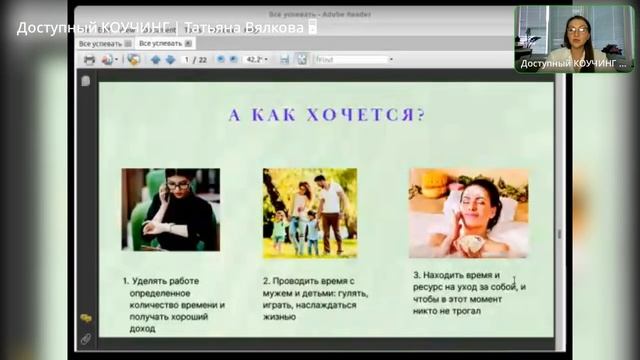The height and width of the screenshot is (360, 640).
Task: Open the dropdown arrow beside the convert-to-PDF icon
Action: pyautogui.click(x=116, y=60)
